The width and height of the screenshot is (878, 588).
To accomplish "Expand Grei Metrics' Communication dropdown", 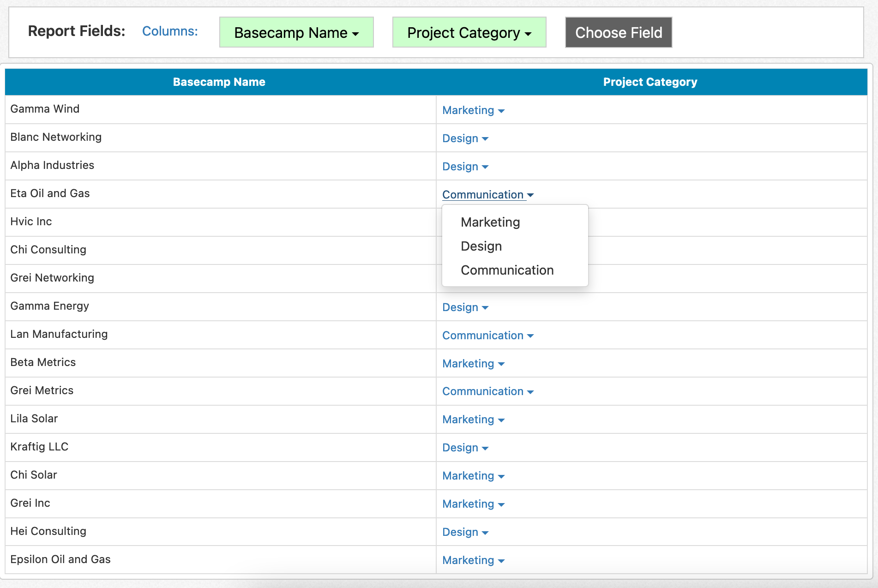I will pos(487,392).
